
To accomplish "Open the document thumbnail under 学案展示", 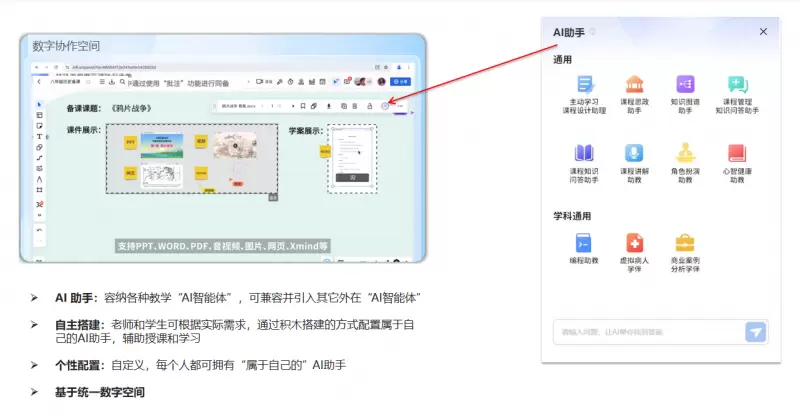I will point(352,158).
